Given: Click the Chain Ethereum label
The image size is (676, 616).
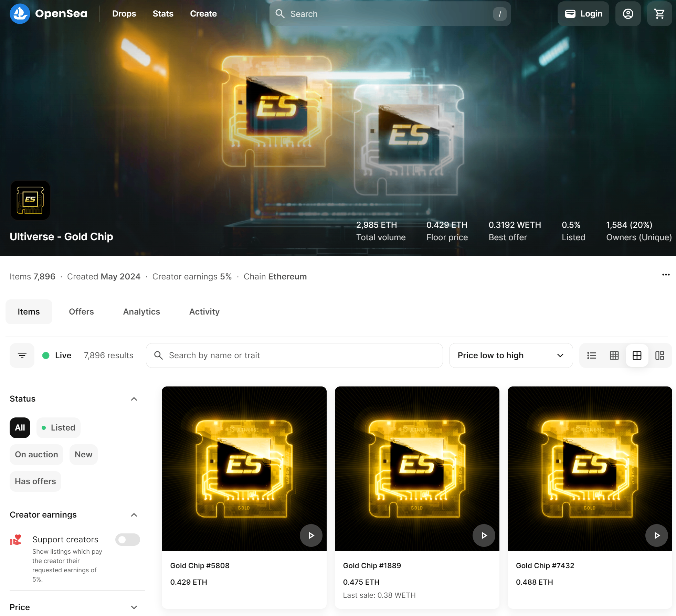Looking at the screenshot, I should pyautogui.click(x=275, y=277).
